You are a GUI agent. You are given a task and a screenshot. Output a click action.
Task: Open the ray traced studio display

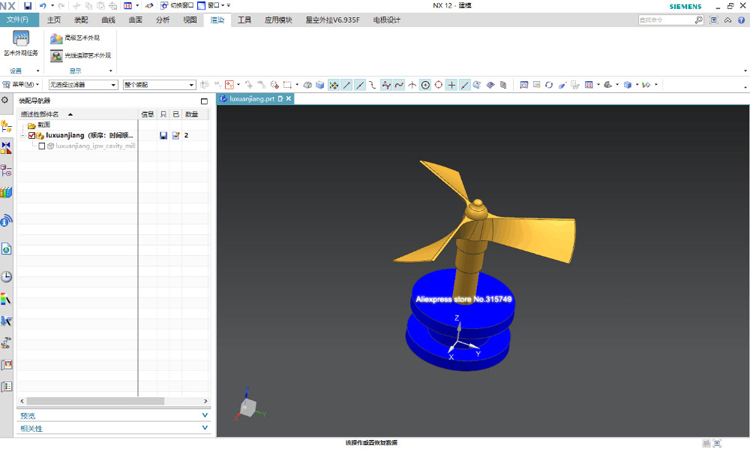[x=80, y=55]
